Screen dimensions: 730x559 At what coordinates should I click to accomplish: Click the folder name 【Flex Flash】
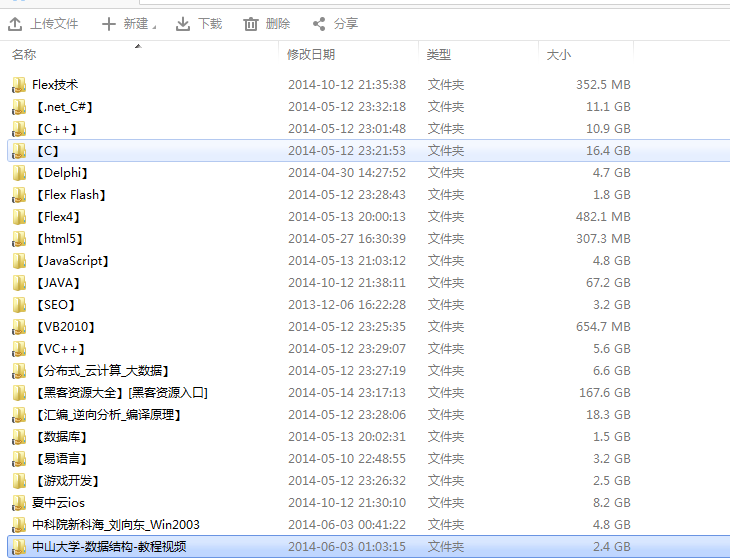coord(71,195)
